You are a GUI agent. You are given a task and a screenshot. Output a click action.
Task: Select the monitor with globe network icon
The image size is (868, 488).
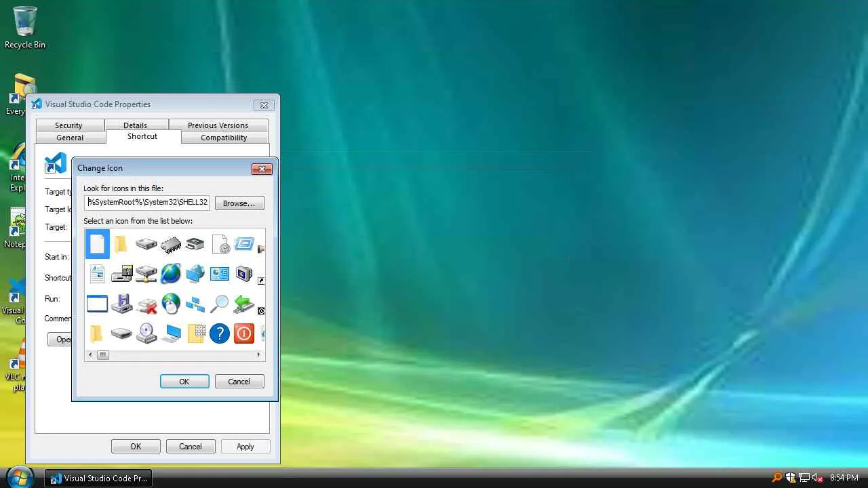(x=195, y=274)
